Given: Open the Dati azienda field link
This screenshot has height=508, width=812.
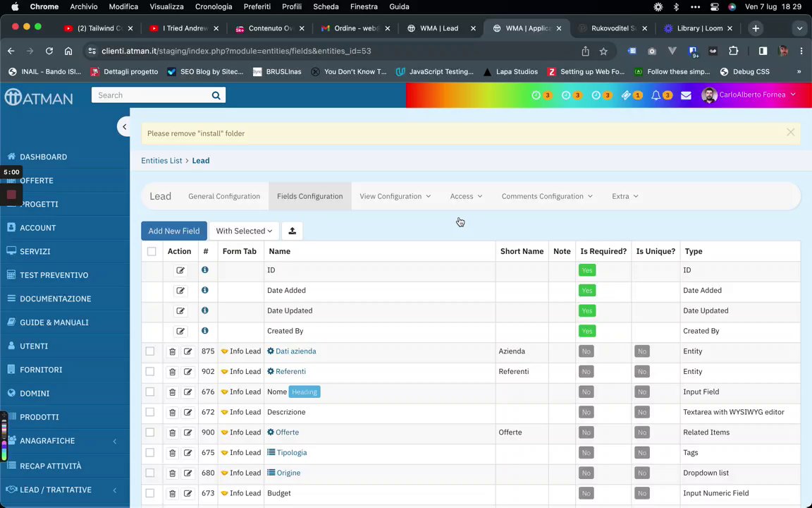Looking at the screenshot, I should [296, 351].
